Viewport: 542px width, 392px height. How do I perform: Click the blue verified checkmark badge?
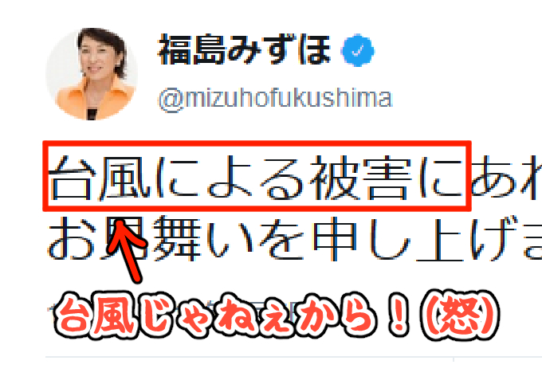(x=358, y=50)
